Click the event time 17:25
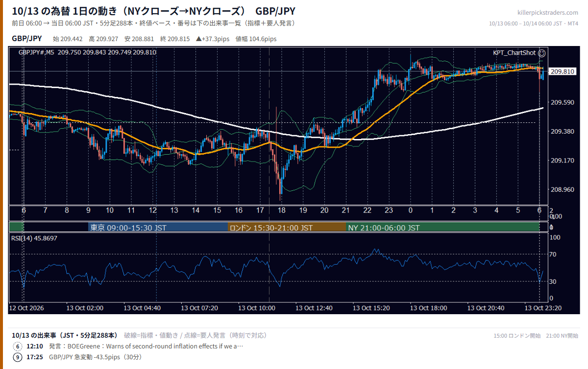Screen dimensions: 588x369 [34, 357]
